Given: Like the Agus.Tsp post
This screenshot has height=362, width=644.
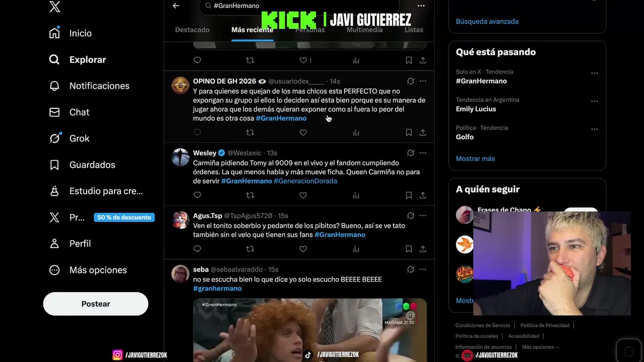Looking at the screenshot, I should pyautogui.click(x=303, y=249).
